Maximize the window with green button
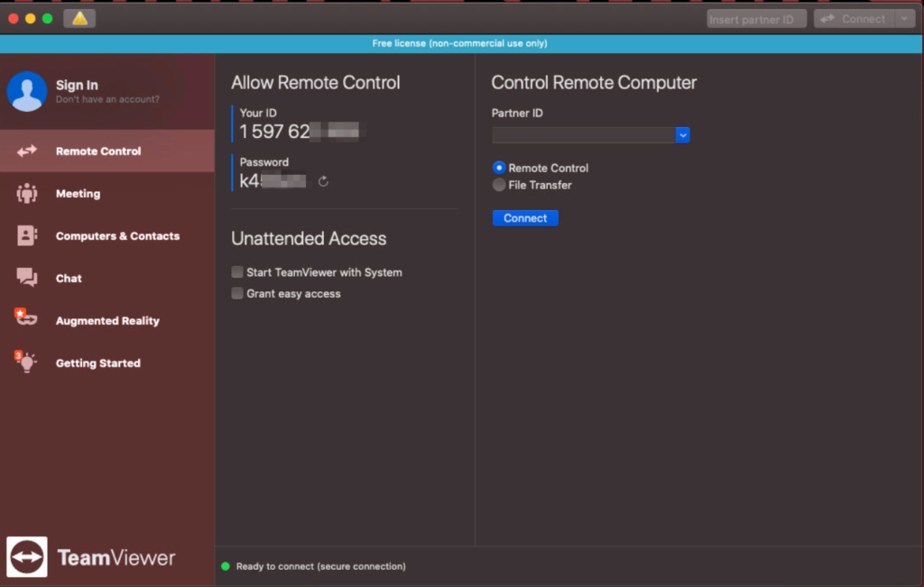Image resolution: width=924 pixels, height=587 pixels. point(48,19)
